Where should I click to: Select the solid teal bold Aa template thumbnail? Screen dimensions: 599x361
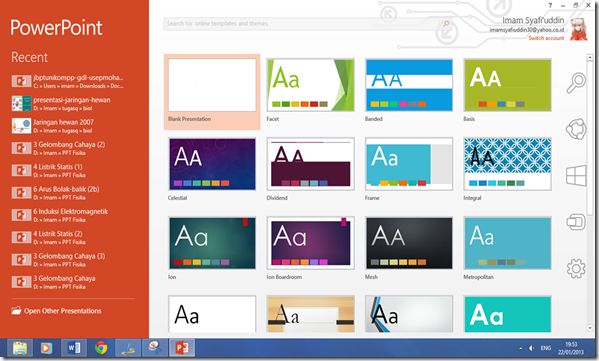(507, 314)
